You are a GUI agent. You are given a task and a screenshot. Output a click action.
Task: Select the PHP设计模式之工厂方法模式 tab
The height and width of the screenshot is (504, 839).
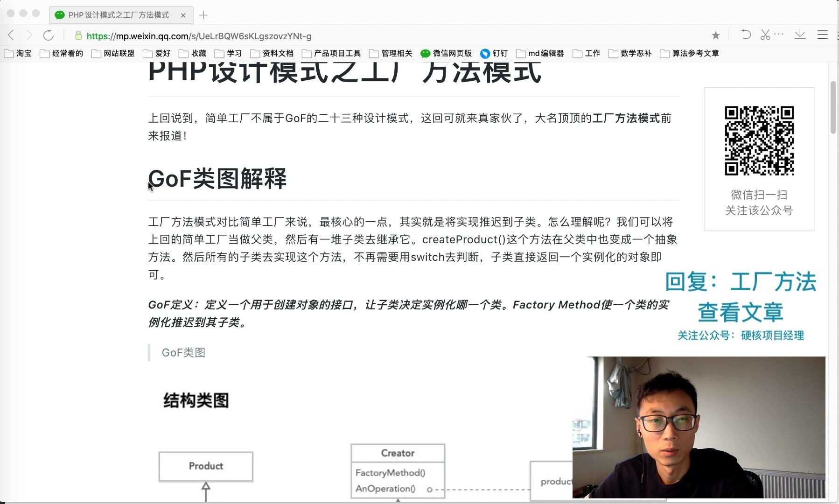pyautogui.click(x=120, y=15)
